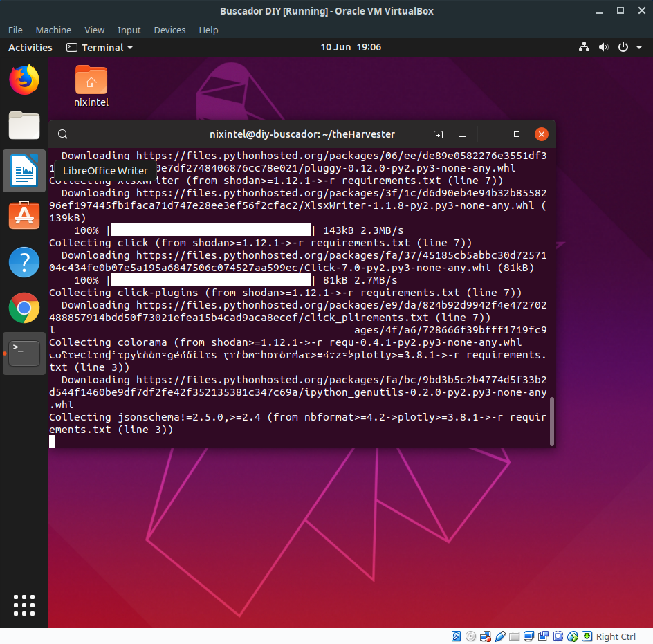Click the mouse integration indicator
653x644 pixels.
[573, 636]
